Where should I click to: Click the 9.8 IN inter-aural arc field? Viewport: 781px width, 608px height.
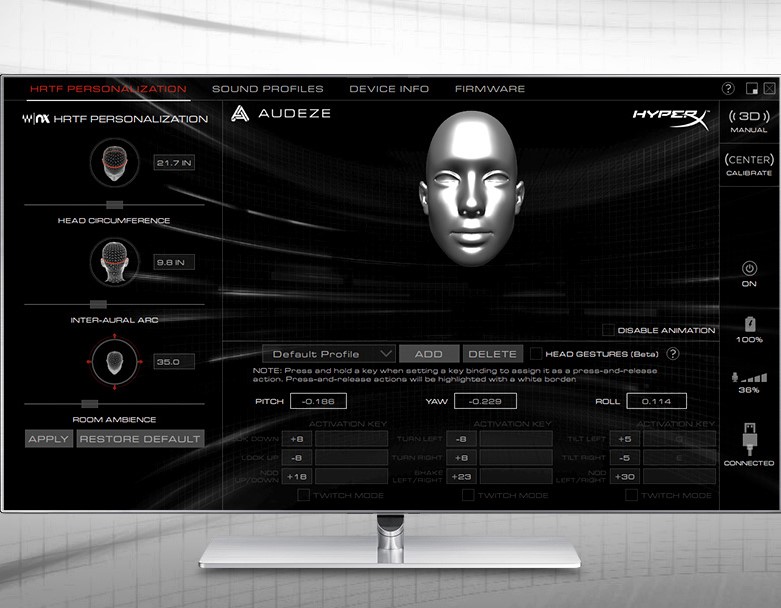(174, 262)
